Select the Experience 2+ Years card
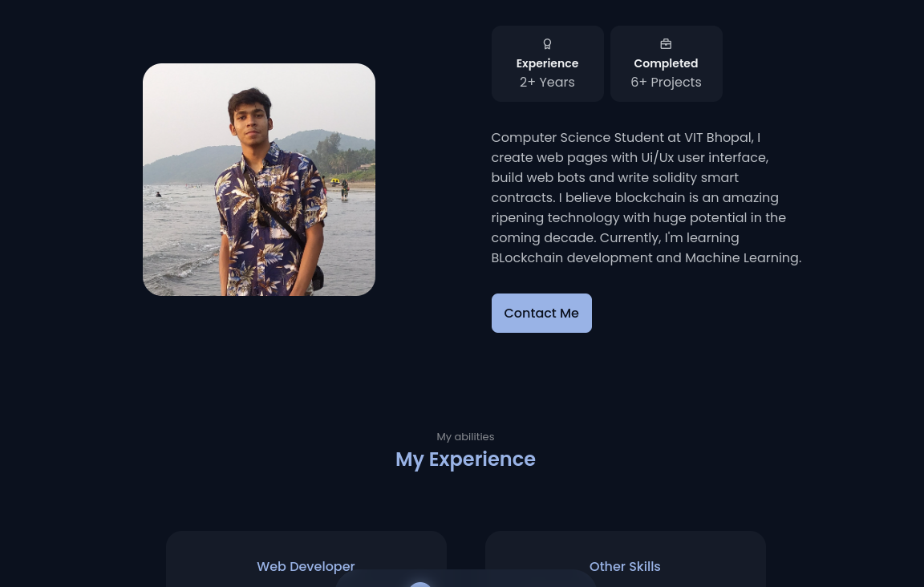The height and width of the screenshot is (587, 924). click(x=548, y=63)
